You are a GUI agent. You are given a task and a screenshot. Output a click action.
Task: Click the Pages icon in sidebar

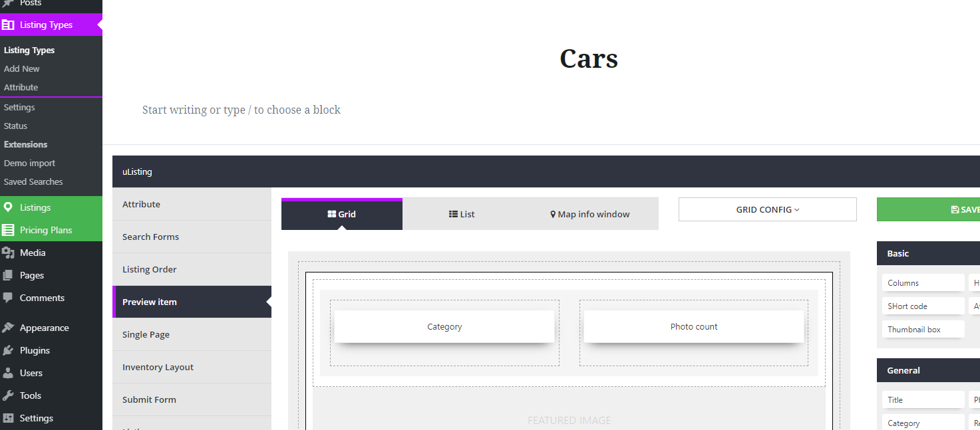(x=8, y=275)
